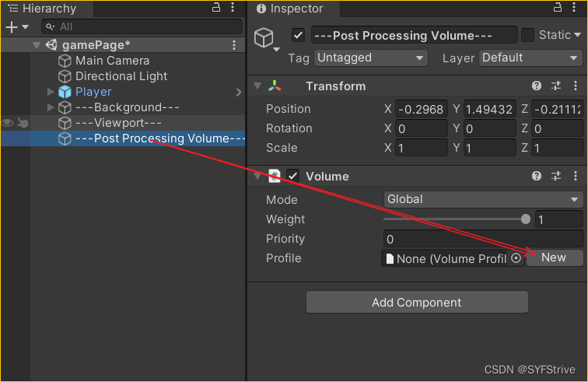Expand the ---Background--- object
588x382 pixels.
[x=51, y=107]
